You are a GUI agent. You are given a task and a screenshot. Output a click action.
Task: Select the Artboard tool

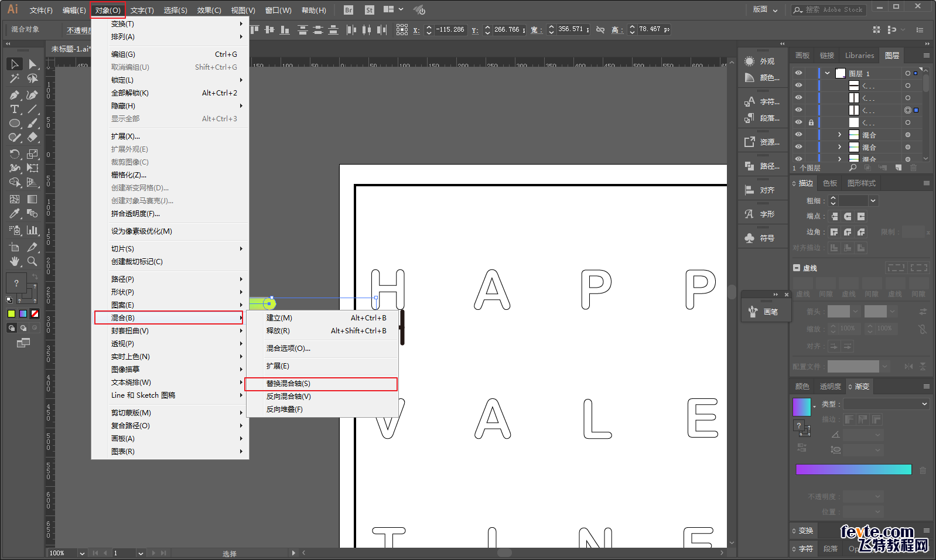click(15, 247)
